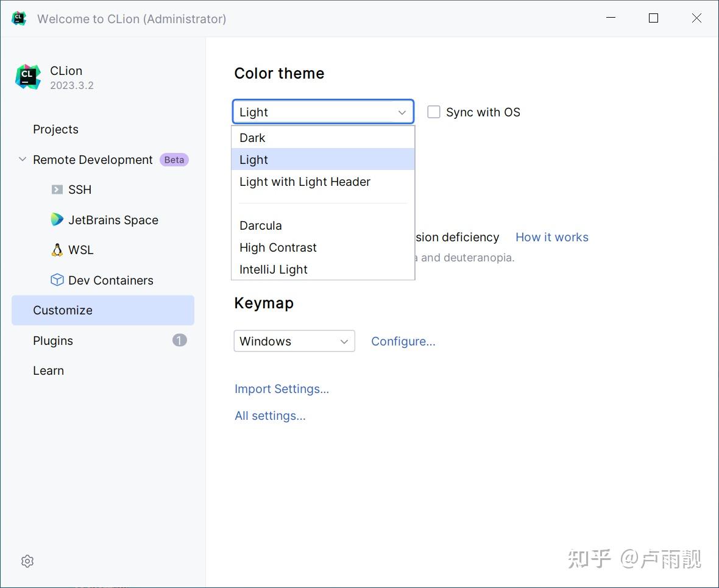Open the Windows keymap dropdown

click(x=294, y=341)
